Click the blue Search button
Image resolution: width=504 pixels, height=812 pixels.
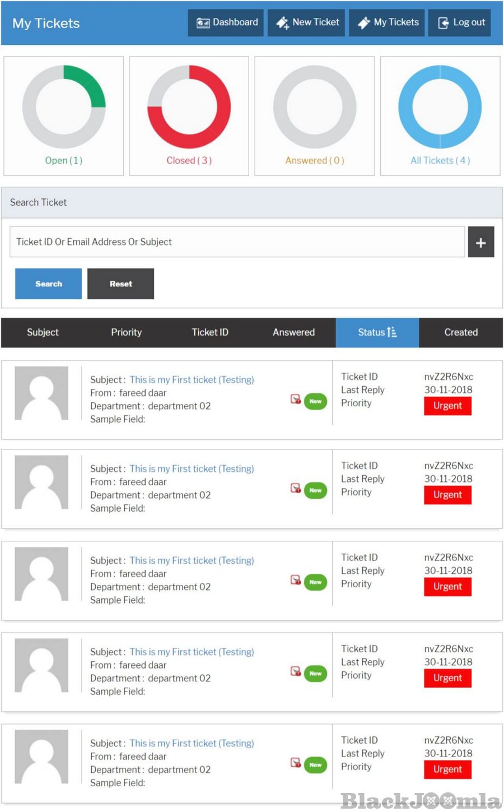coord(49,284)
